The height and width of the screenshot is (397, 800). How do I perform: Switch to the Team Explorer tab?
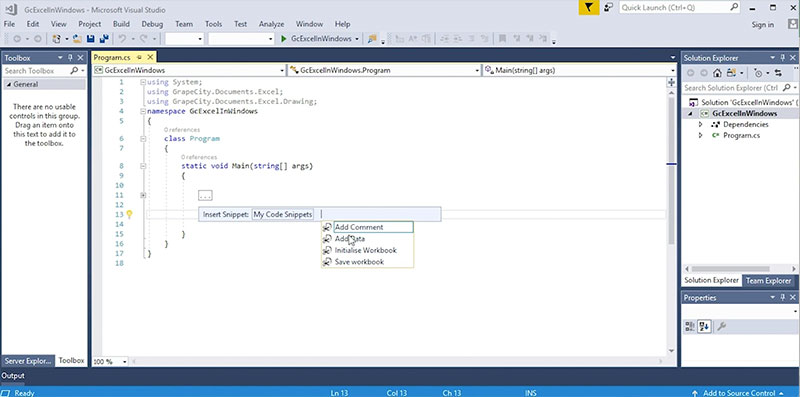768,281
